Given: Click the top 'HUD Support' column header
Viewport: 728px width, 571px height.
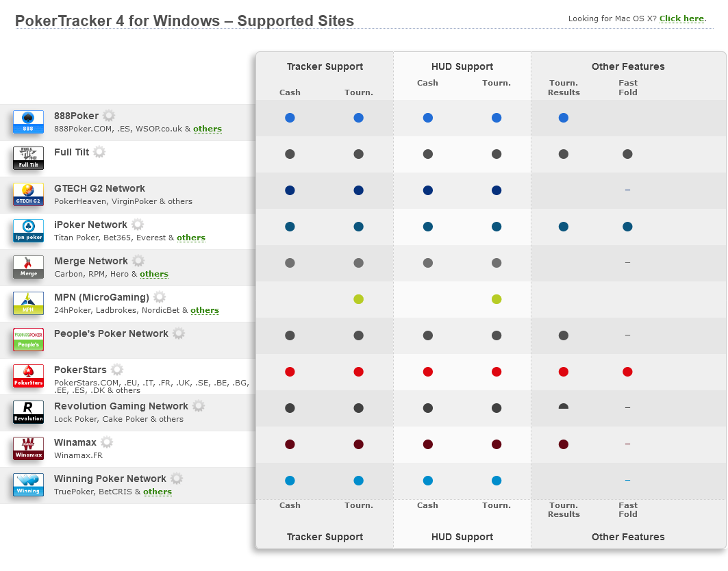Looking at the screenshot, I should [x=462, y=66].
